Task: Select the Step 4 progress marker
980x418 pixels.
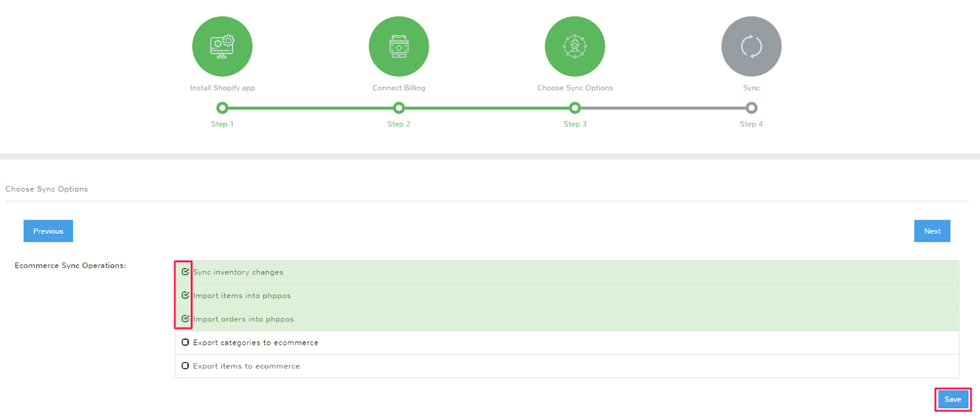Action: click(x=752, y=108)
